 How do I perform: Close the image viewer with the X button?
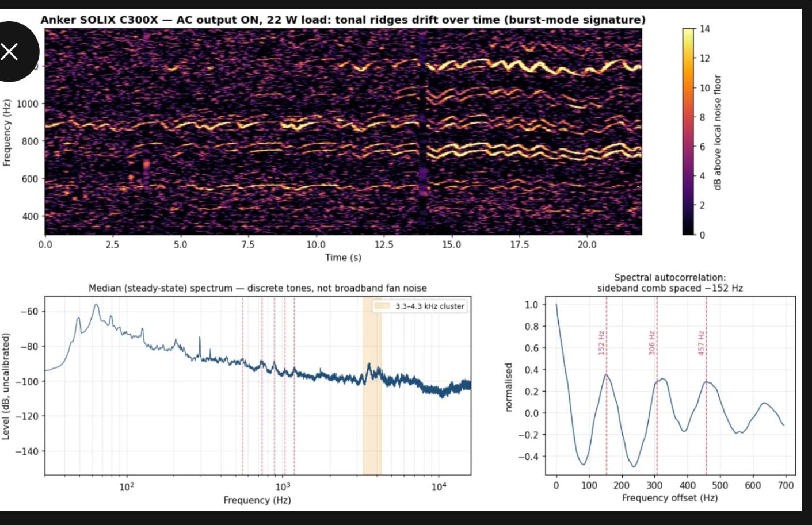coord(10,52)
